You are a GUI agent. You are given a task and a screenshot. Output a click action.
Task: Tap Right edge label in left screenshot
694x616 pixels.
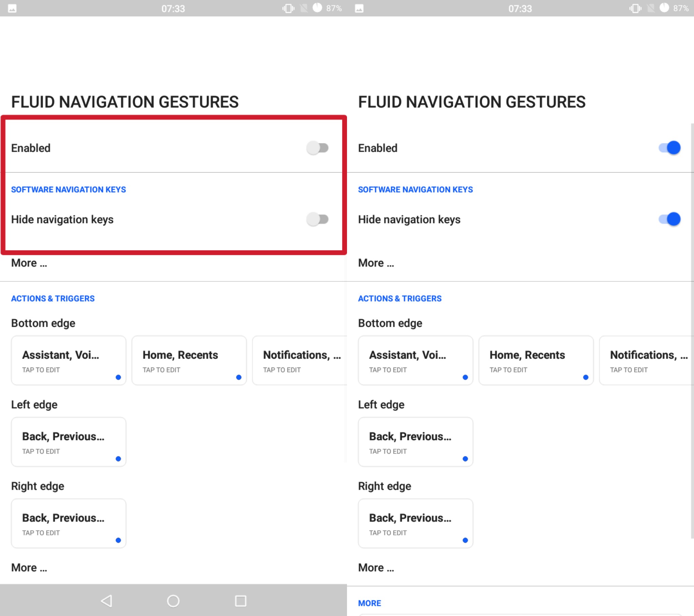38,486
